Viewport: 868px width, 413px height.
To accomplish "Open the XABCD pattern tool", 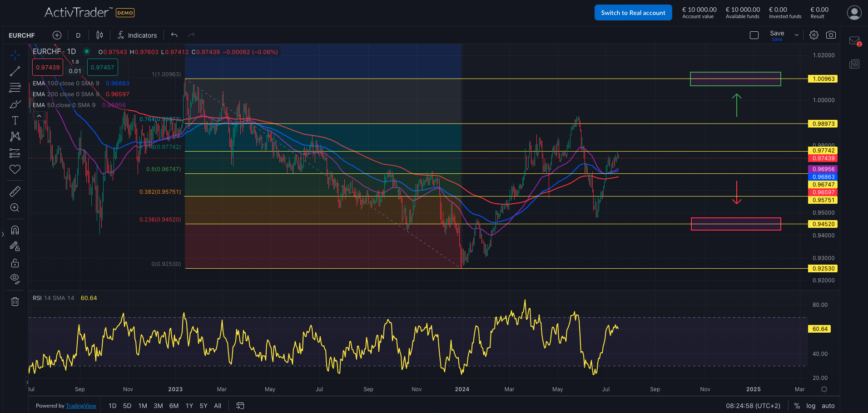I will pyautogui.click(x=15, y=137).
